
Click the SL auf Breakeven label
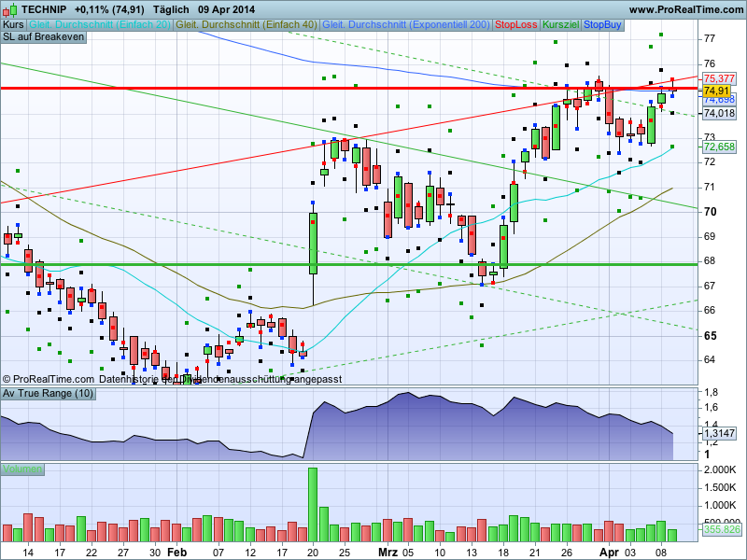coord(43,37)
